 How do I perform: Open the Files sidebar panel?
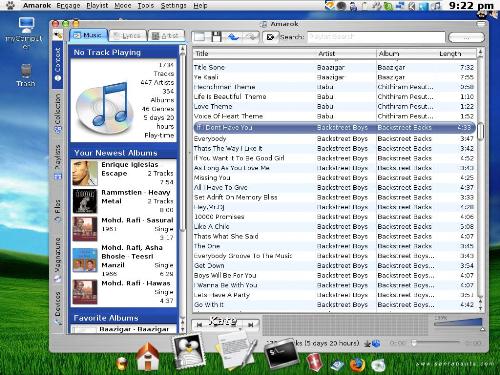(x=58, y=211)
